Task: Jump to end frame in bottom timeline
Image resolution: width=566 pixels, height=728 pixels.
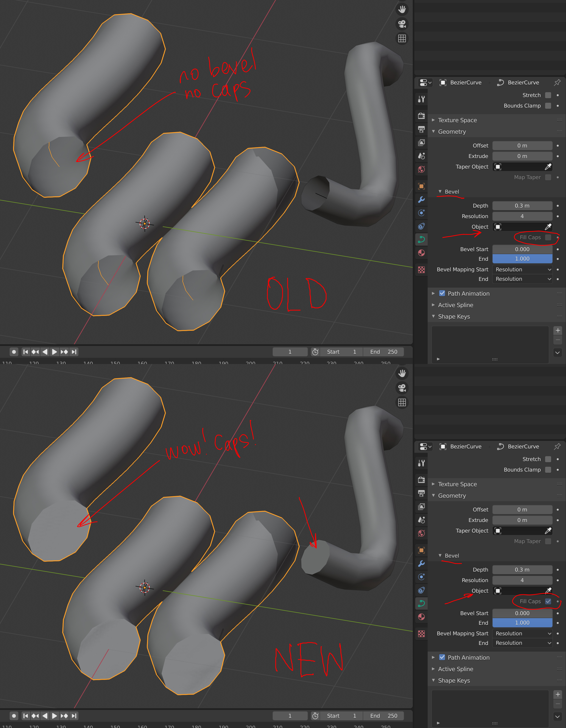Action: point(74,716)
